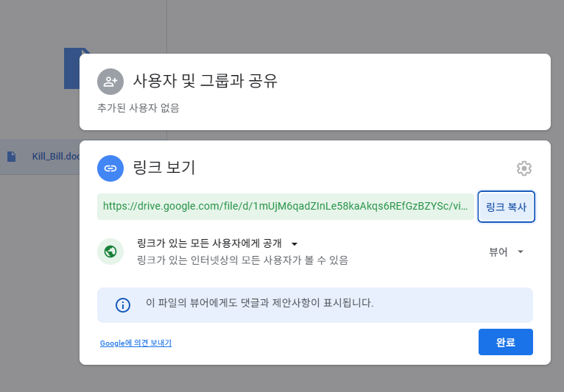Click the 사용자 및 그룹과 공유 heading
The width and height of the screenshot is (564, 392).
click(205, 81)
